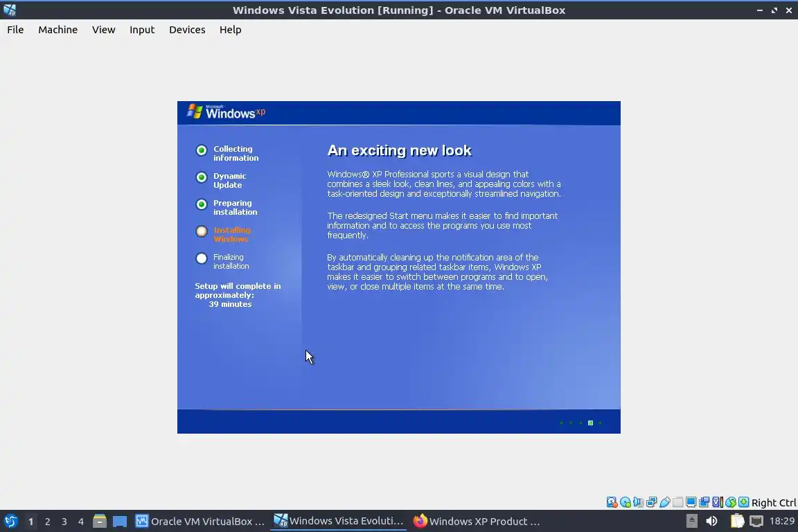This screenshot has width=798, height=532.
Task: Click the display indicator monitor icon
Action: pos(691,502)
